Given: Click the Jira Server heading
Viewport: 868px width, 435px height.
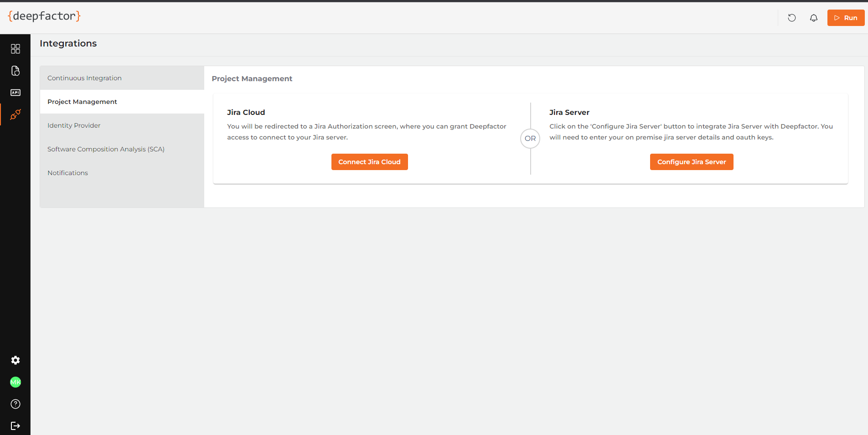Looking at the screenshot, I should 569,112.
